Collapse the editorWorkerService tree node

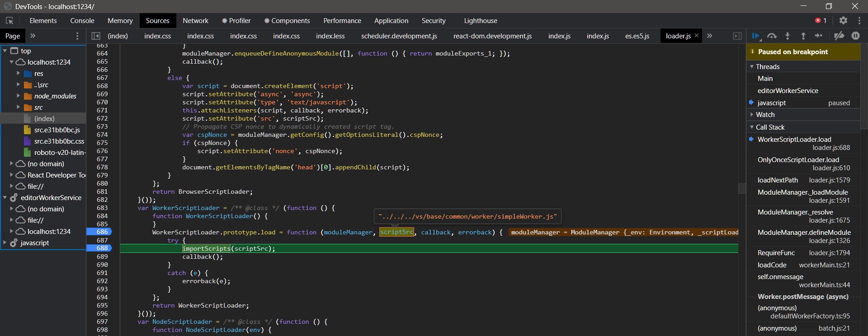[5, 198]
